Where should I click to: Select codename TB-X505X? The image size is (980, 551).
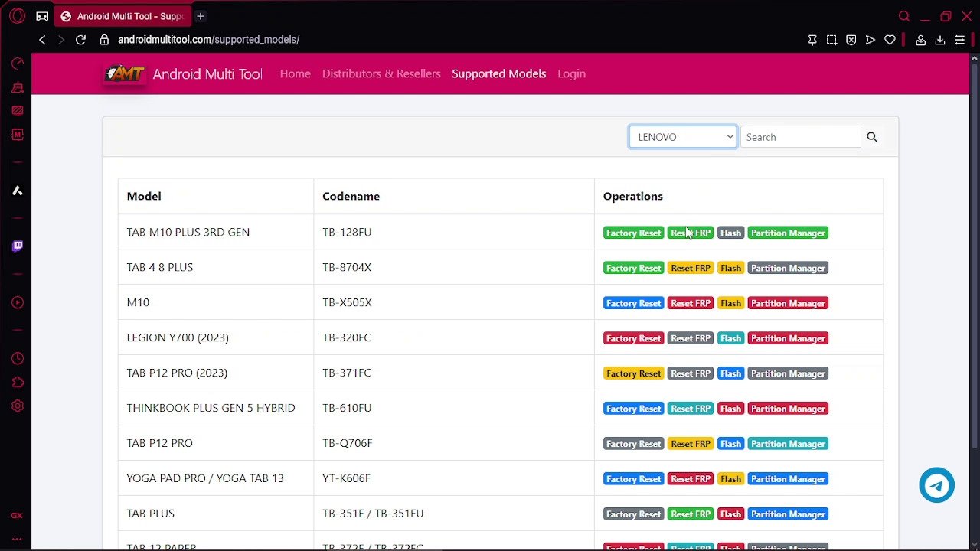tap(347, 302)
